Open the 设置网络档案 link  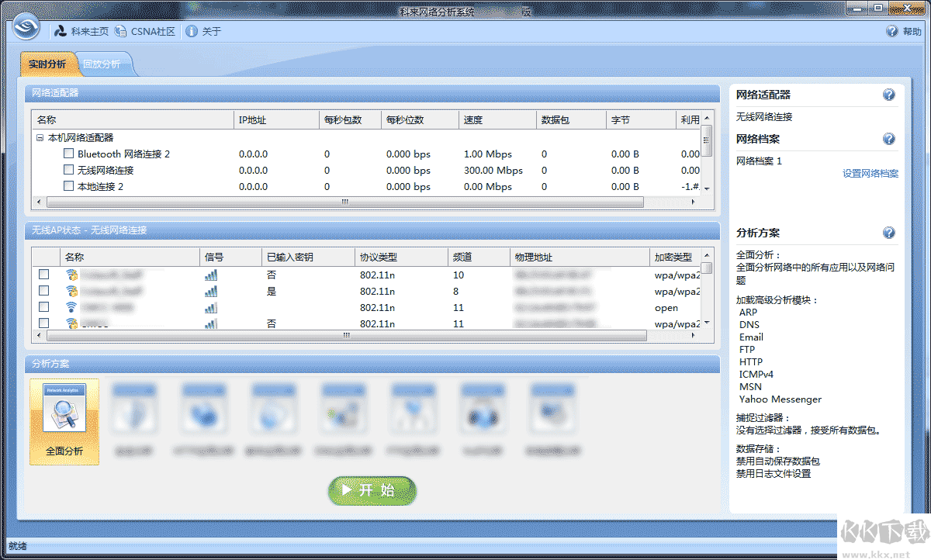tap(870, 174)
